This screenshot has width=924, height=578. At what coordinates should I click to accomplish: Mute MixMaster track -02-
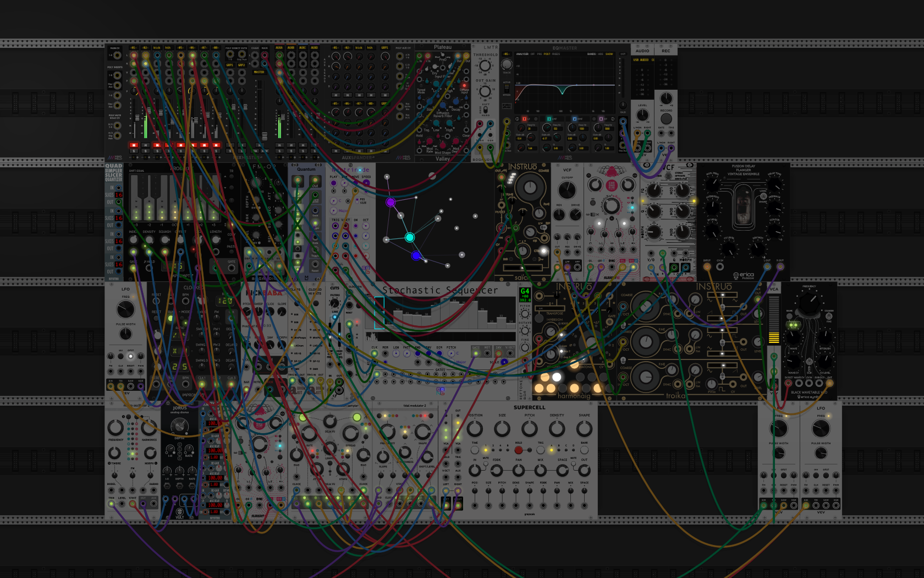pyautogui.click(x=145, y=145)
